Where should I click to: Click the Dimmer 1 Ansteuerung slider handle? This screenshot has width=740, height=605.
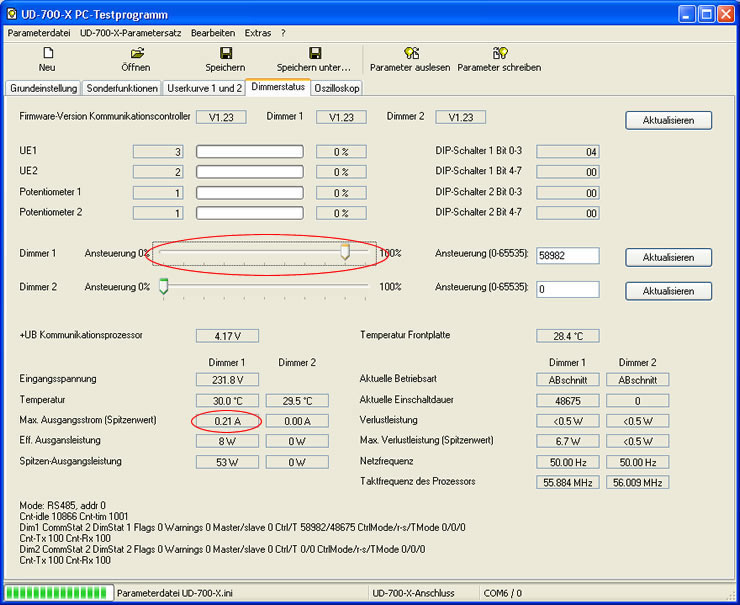point(345,253)
